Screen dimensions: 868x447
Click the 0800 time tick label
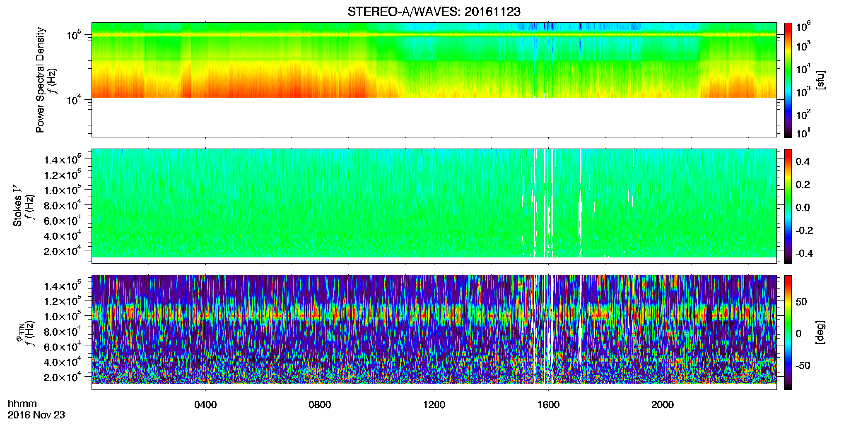[320, 405]
